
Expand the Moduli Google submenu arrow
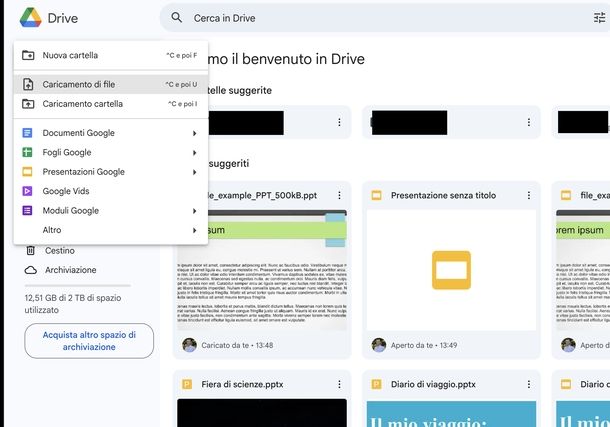195,211
